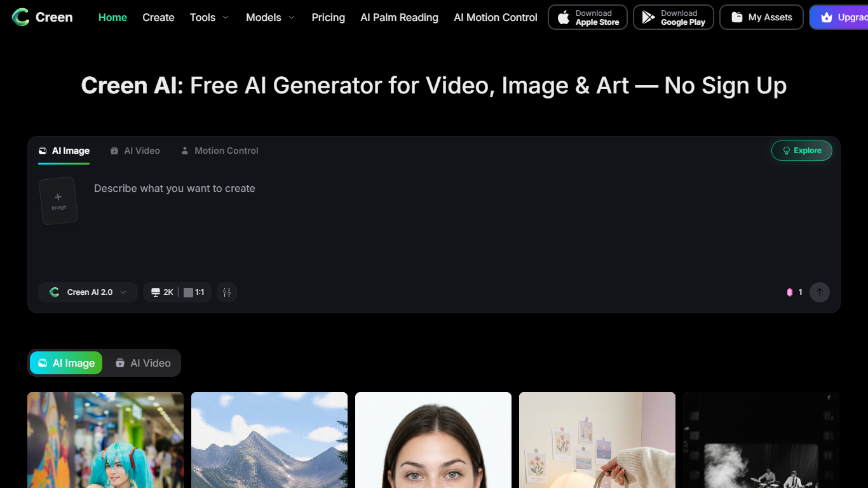Go to the Home page
Screen dimensions: 868x488
pyautogui.click(x=112, y=17)
